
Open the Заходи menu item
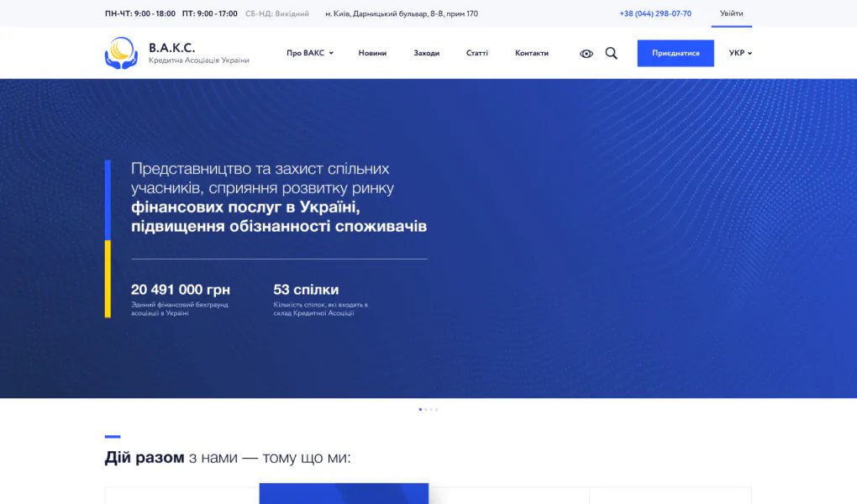coord(426,53)
